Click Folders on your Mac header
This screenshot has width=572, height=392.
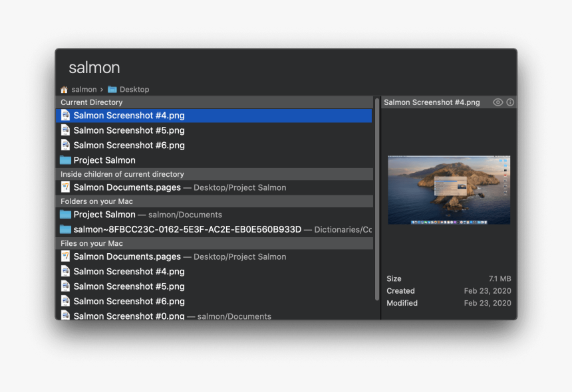click(214, 201)
